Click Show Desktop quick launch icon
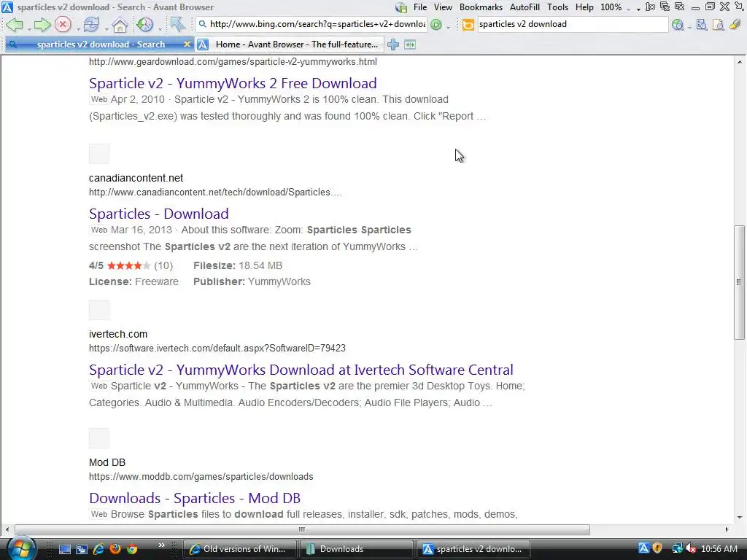Screen dimensions: 747x560 click(64, 549)
